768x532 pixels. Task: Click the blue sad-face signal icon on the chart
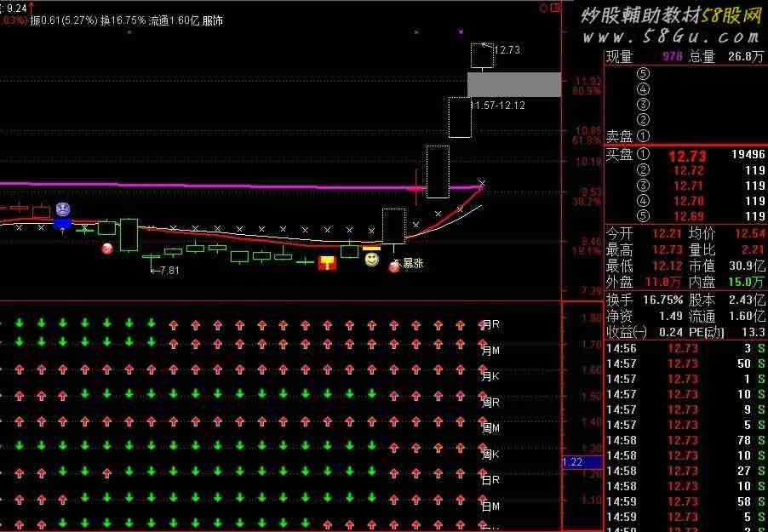point(63,209)
